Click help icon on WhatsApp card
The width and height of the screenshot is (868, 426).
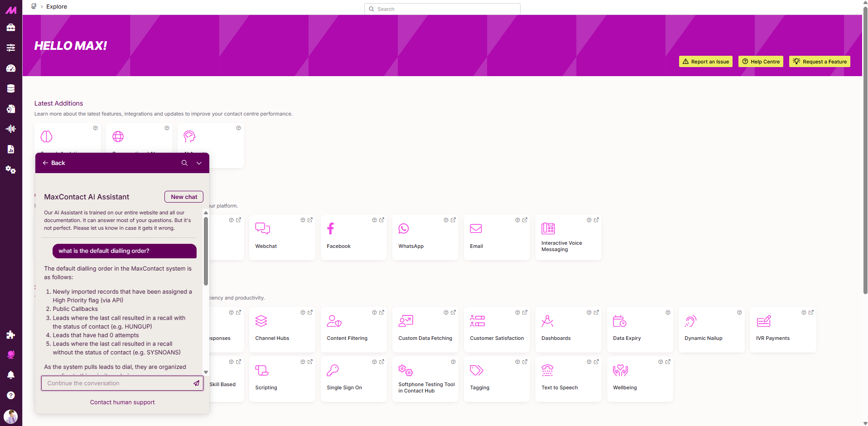tap(446, 220)
